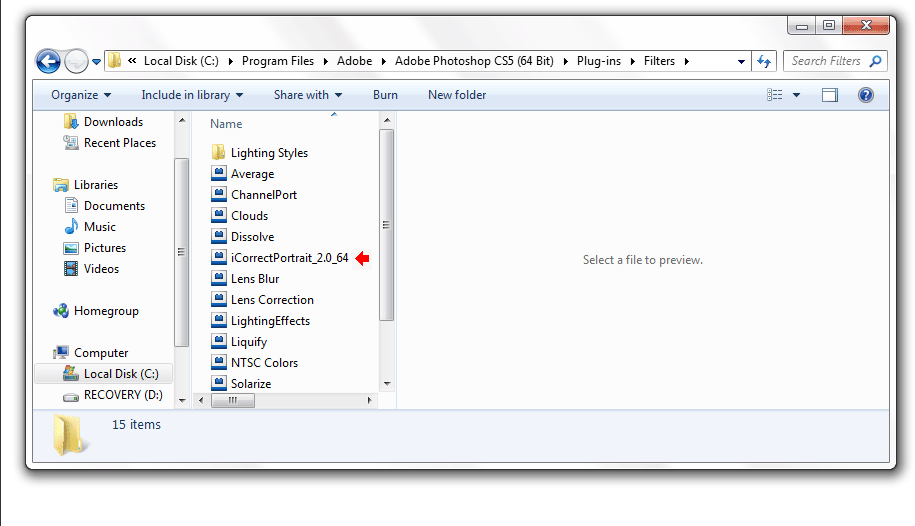Click the horizontal scrollbar thumb in file list
Image resolution: width=915 pixels, height=526 pixels.
233,400
